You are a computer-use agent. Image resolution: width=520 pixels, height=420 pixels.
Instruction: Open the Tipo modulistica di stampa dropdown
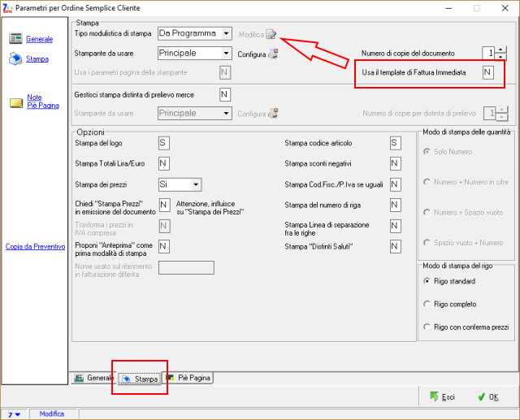[226, 33]
